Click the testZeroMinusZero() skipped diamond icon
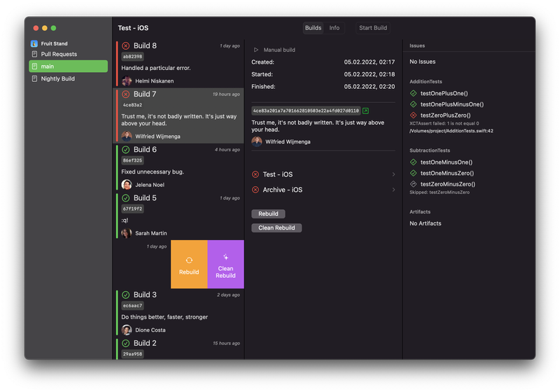Image resolution: width=560 pixels, height=392 pixels. click(414, 184)
